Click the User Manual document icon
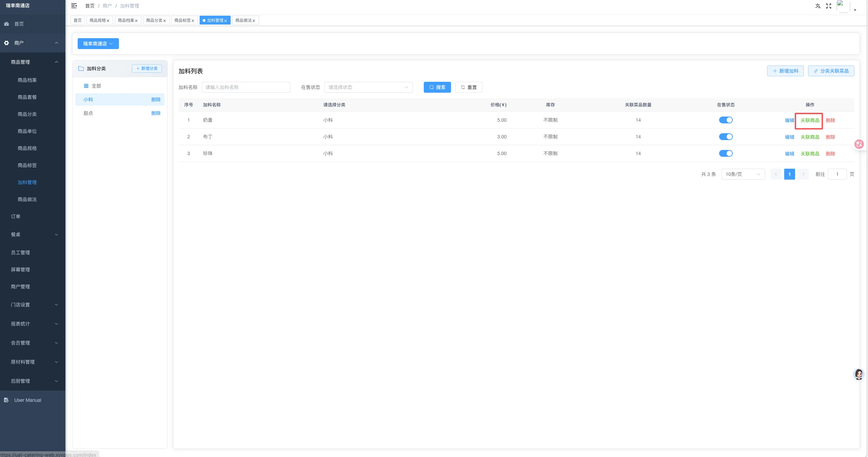868x457 pixels. [x=6, y=400]
